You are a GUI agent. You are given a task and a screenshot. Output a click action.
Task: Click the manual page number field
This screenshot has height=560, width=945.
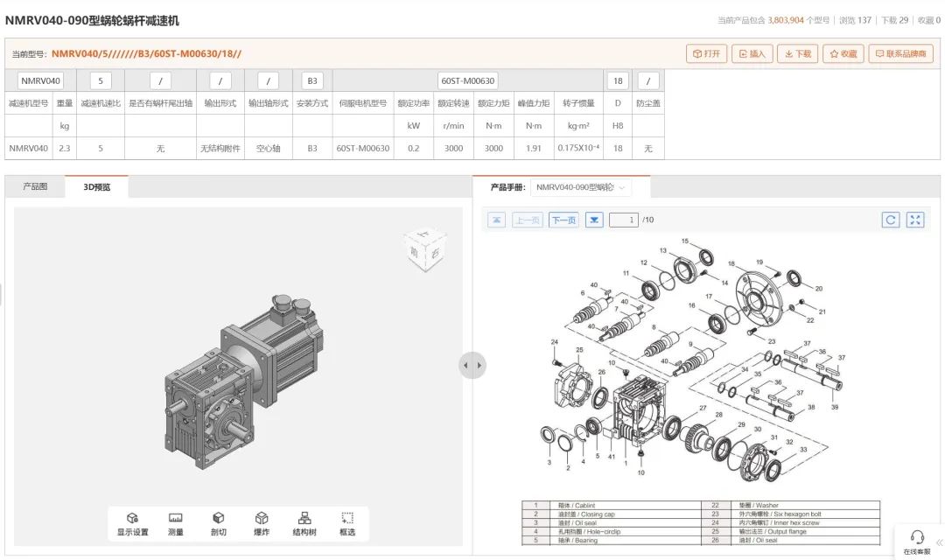[624, 220]
